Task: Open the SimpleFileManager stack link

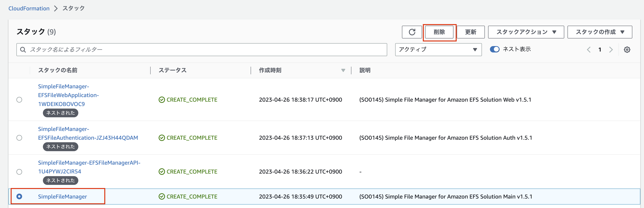Action: pos(62,196)
